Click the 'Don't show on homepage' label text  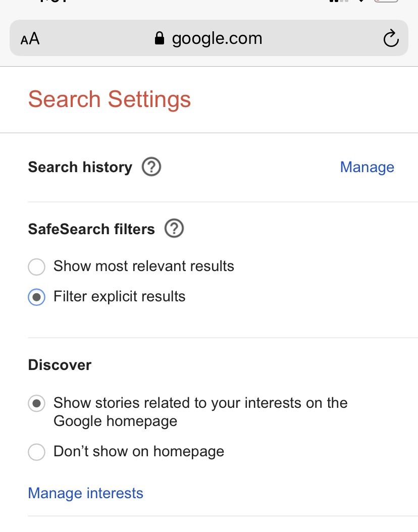click(139, 452)
